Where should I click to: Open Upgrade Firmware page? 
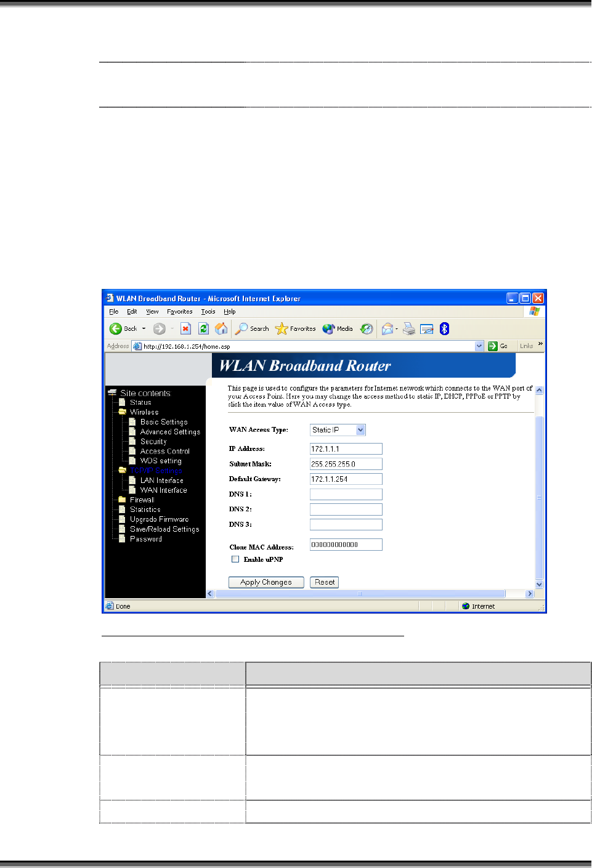point(160,519)
